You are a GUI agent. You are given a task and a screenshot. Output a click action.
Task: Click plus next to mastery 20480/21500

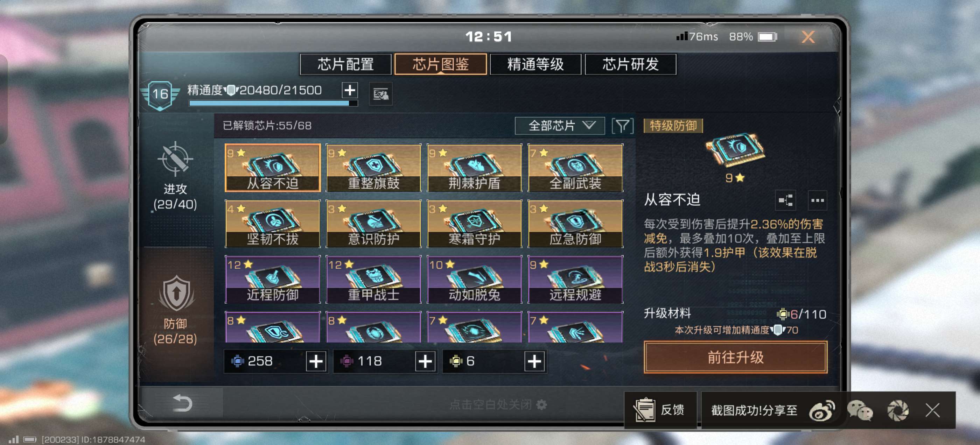point(350,91)
